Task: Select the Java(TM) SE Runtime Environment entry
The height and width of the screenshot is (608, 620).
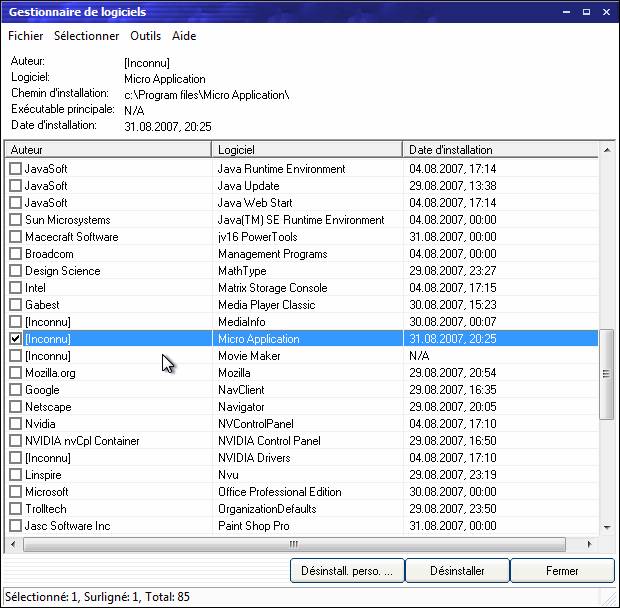Action: pos(301,220)
